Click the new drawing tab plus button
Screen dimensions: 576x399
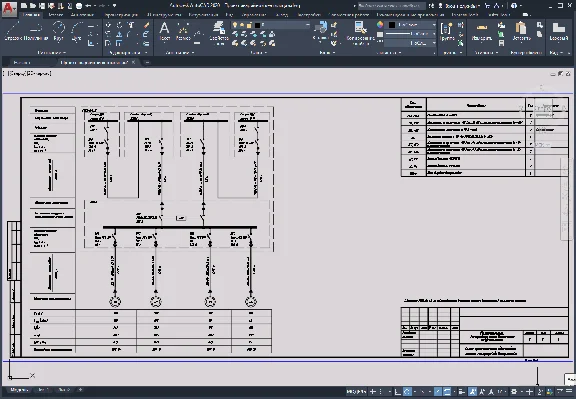tap(147, 62)
